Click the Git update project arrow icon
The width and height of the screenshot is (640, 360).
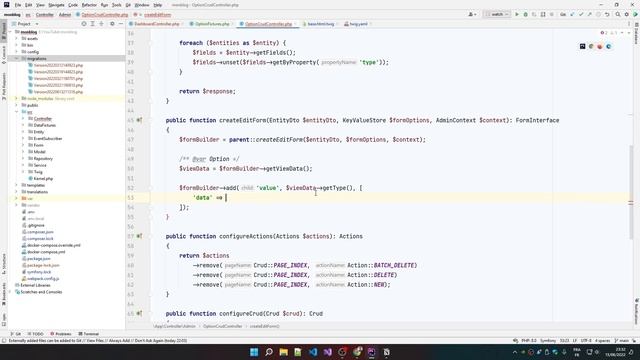click(x=572, y=14)
